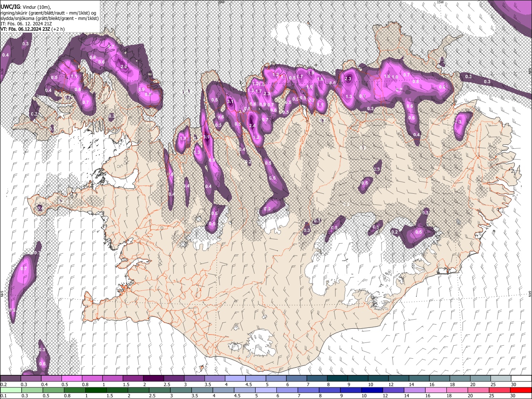
Task: Click pale green lower swatch between 0.1 and 0.3
Action: [10, 390]
